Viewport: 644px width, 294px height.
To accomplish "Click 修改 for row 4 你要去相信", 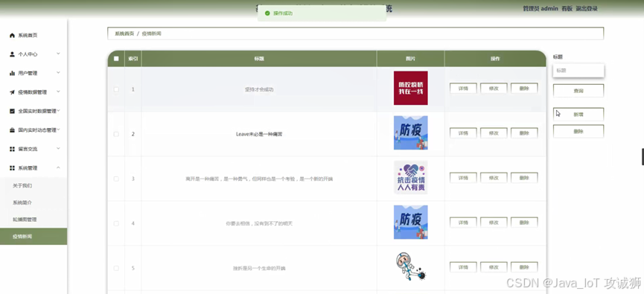I will (494, 223).
